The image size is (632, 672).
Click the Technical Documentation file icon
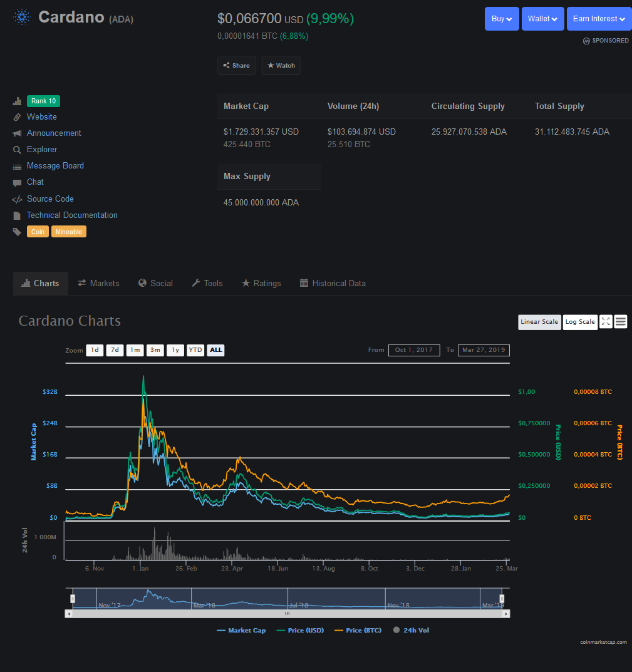pyautogui.click(x=17, y=215)
